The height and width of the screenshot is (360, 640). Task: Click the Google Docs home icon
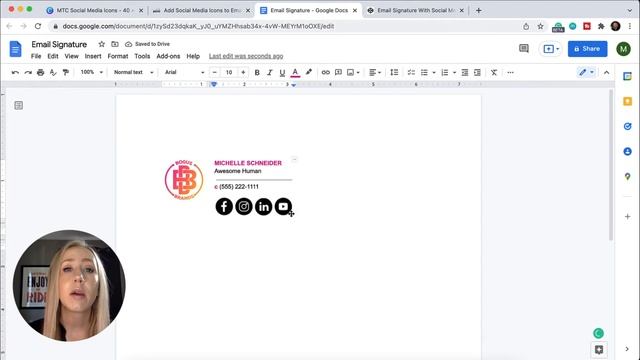(x=16, y=49)
